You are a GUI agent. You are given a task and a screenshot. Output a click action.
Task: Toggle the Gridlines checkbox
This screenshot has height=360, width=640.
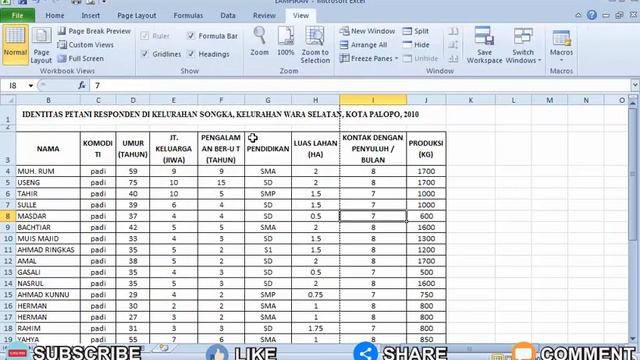click(144, 54)
